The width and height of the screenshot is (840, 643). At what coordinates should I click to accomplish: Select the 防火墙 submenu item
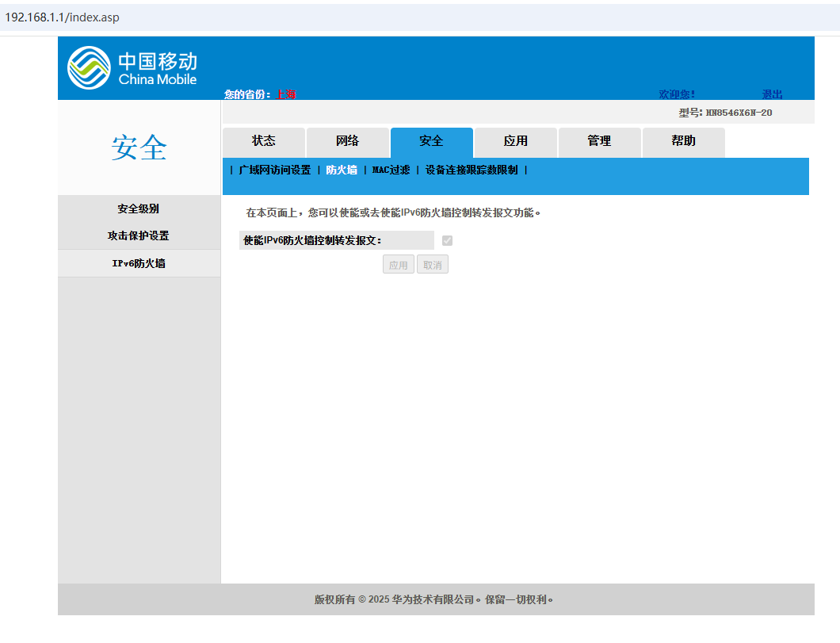pos(342,170)
